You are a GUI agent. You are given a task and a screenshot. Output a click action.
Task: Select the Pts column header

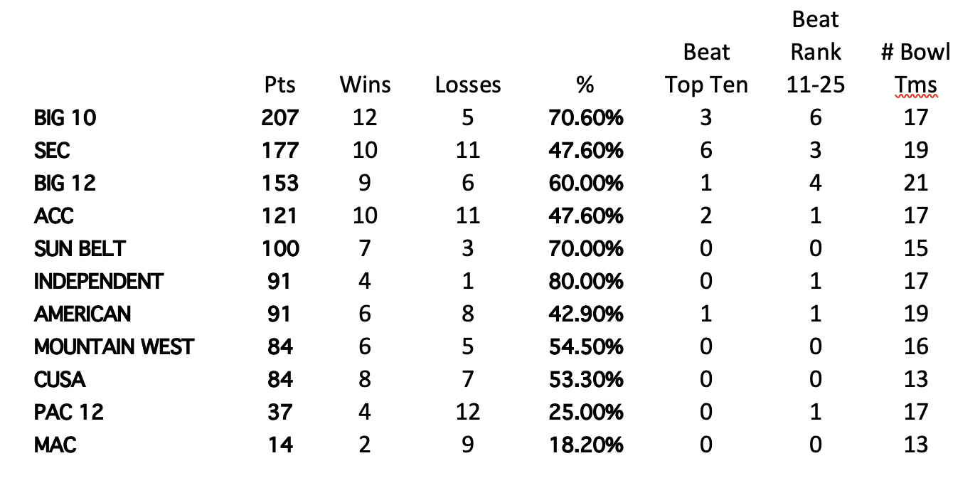tap(279, 85)
